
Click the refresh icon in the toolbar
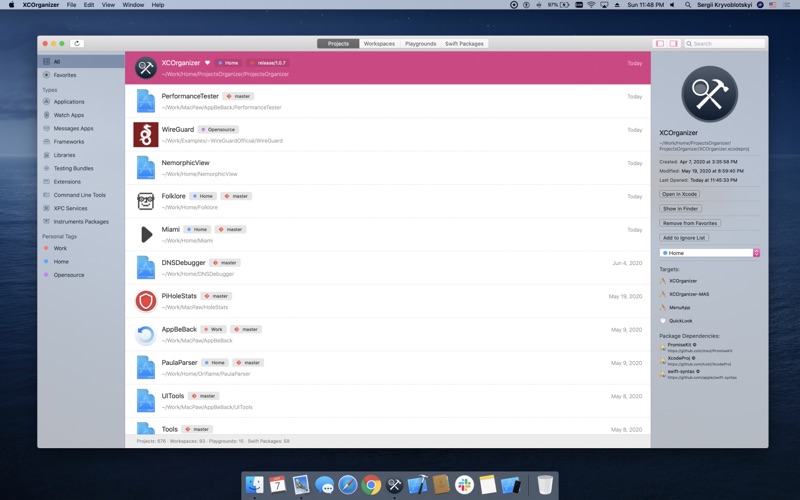click(77, 43)
